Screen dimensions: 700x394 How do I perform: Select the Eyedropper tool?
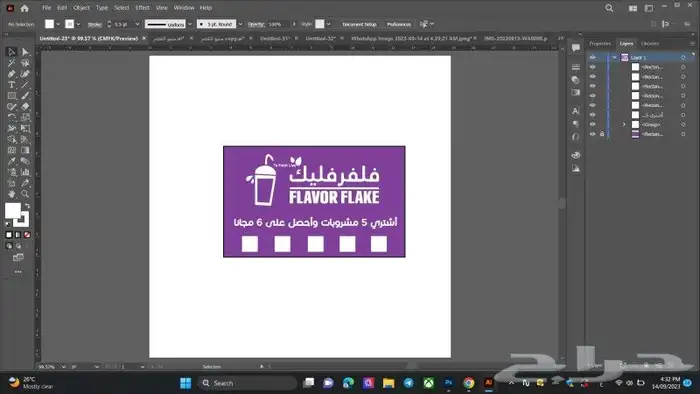(12, 161)
